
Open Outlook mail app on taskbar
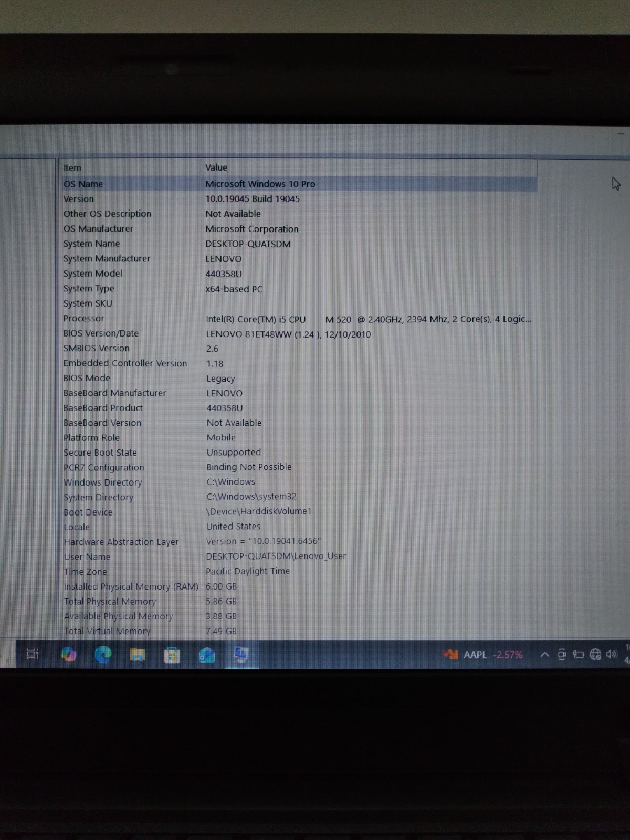207,655
